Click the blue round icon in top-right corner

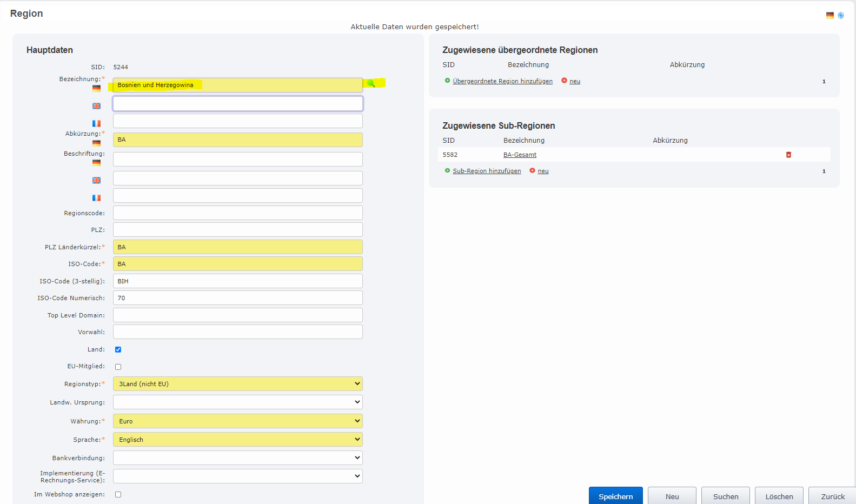coord(841,15)
